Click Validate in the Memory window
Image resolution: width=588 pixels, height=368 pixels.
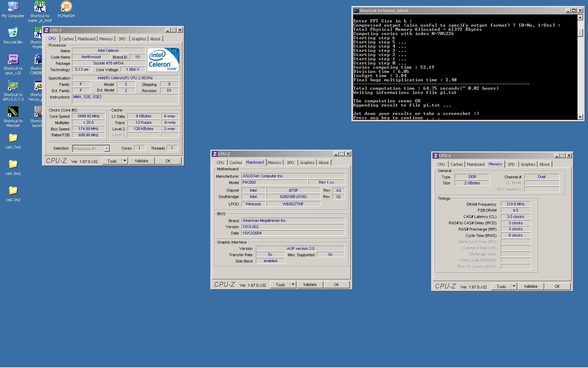tap(531, 286)
